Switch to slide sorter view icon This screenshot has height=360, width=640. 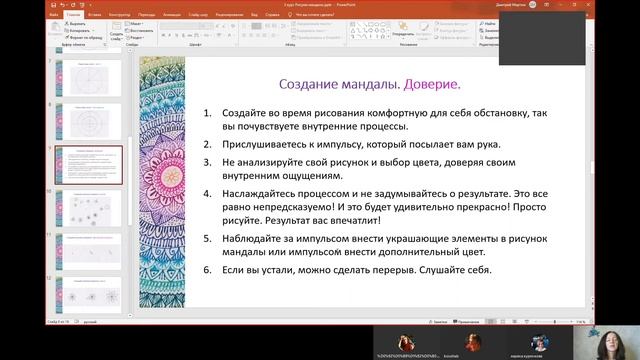[503, 322]
